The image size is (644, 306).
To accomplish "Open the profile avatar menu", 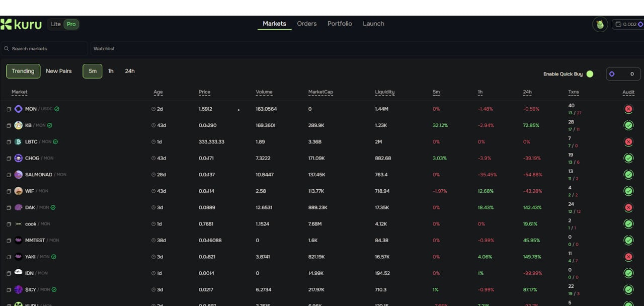I will 600,24.
